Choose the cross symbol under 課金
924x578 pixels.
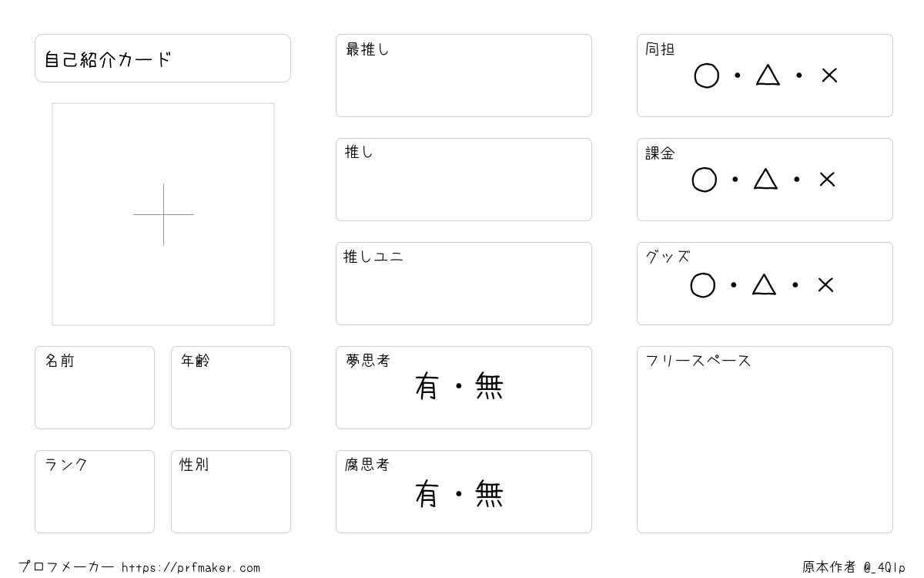point(827,180)
